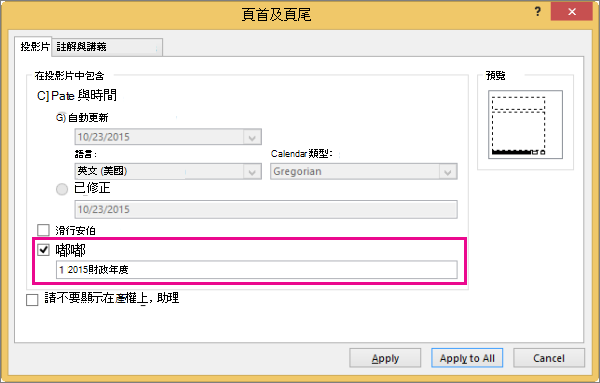Check the Pate 與時間 option
The width and height of the screenshot is (600, 383).
pyautogui.click(x=42, y=96)
